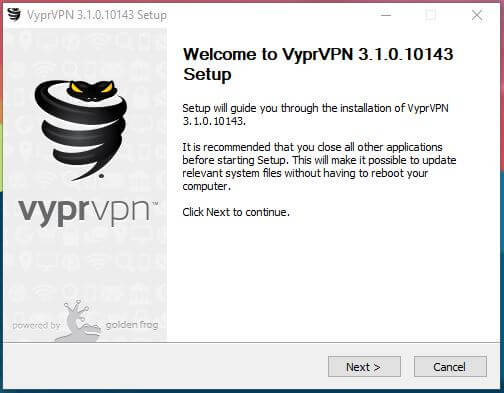Image resolution: width=504 pixels, height=393 pixels.
Task: Click the coiled black snake logo
Action: (81, 130)
